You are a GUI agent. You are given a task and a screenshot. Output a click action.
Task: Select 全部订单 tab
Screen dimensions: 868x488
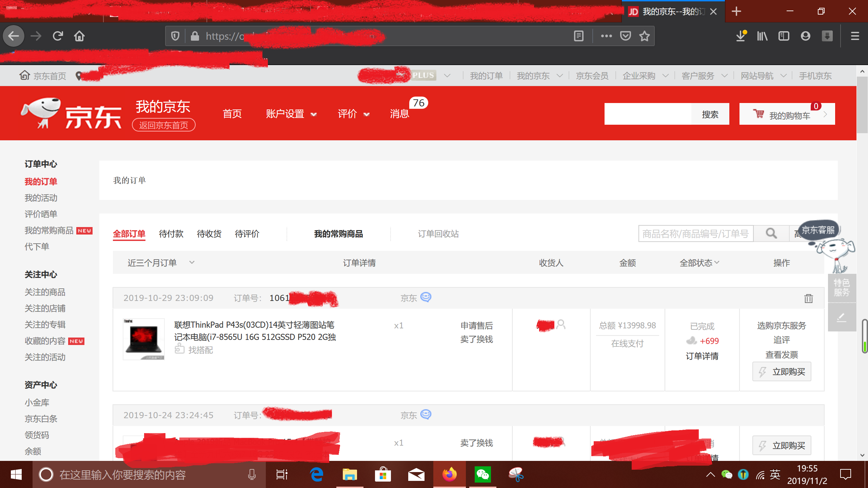pyautogui.click(x=129, y=234)
